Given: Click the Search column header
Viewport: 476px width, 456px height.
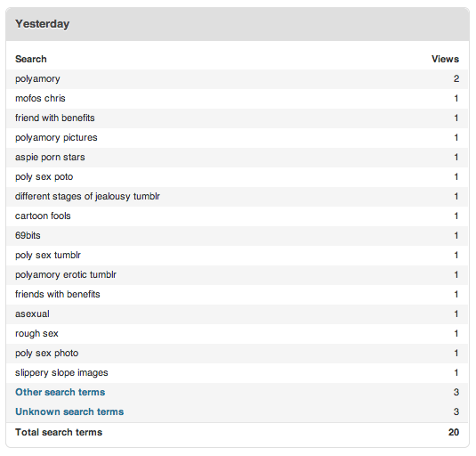Looking at the screenshot, I should coord(31,59).
